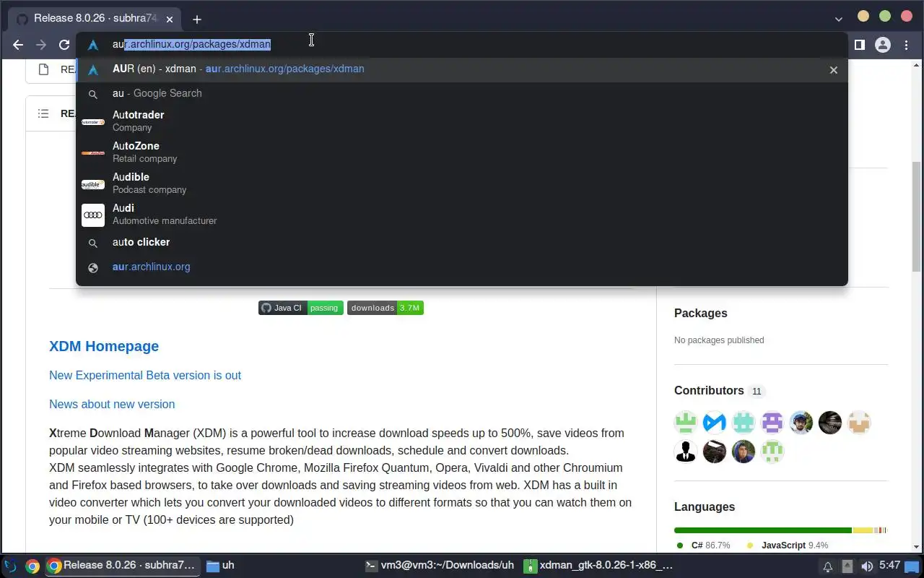Click the tray icon beside the bell

point(847,566)
